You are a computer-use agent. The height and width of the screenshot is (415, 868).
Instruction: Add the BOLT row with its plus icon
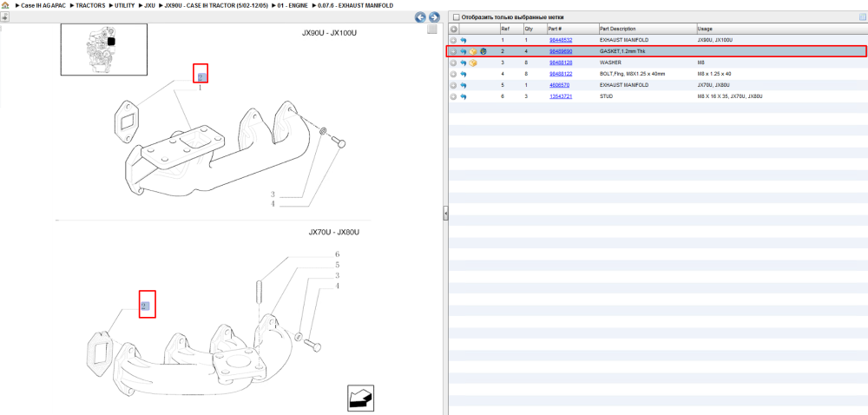click(453, 74)
